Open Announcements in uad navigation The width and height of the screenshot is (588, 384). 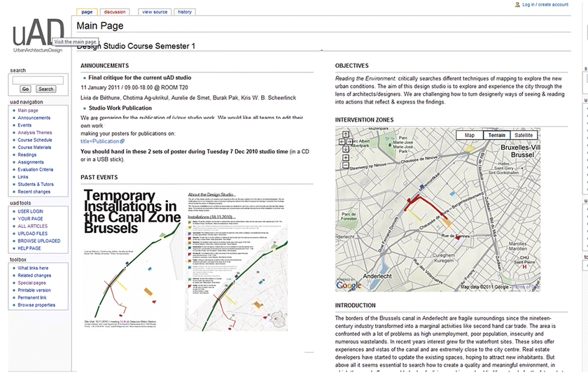click(x=34, y=118)
